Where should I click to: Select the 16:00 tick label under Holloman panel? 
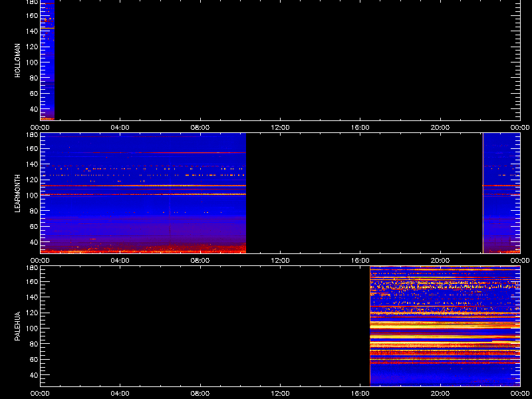pos(360,128)
